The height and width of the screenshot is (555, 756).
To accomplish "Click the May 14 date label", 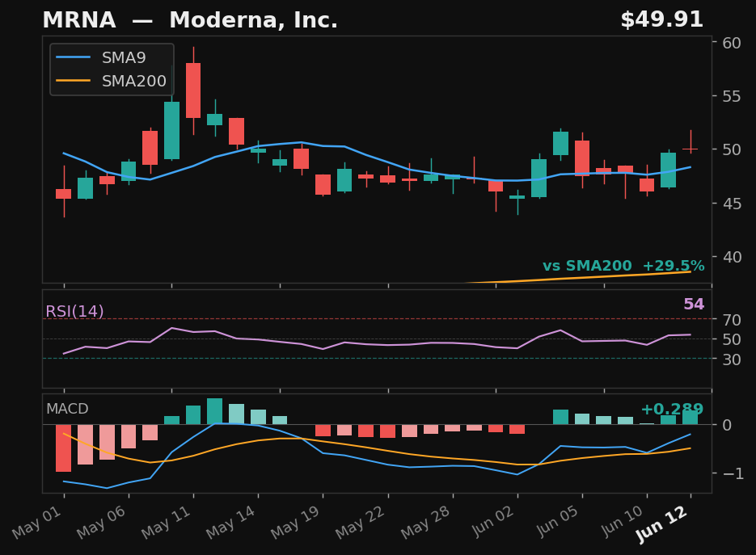I will pos(231,522).
